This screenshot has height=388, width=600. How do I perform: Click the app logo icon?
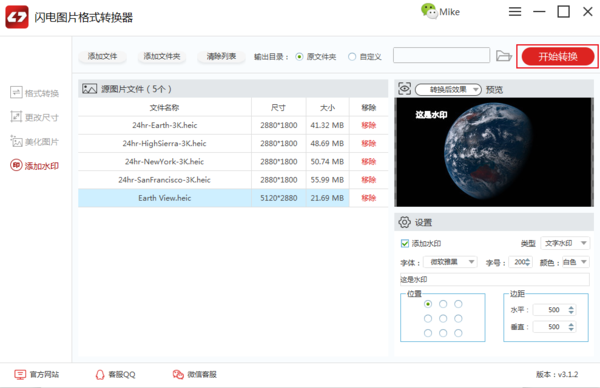coord(16,17)
